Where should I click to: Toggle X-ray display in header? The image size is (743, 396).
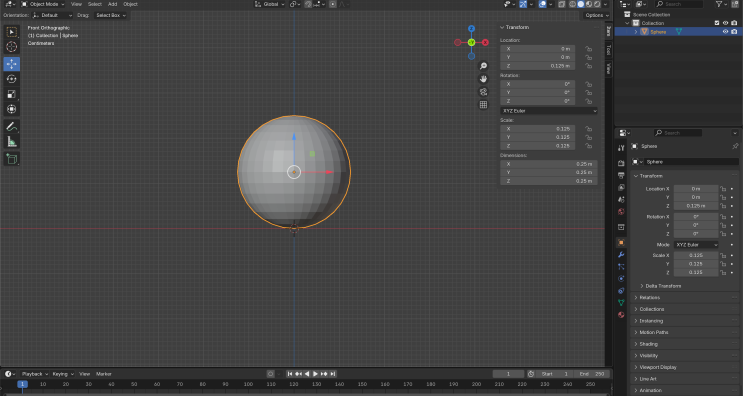562,4
